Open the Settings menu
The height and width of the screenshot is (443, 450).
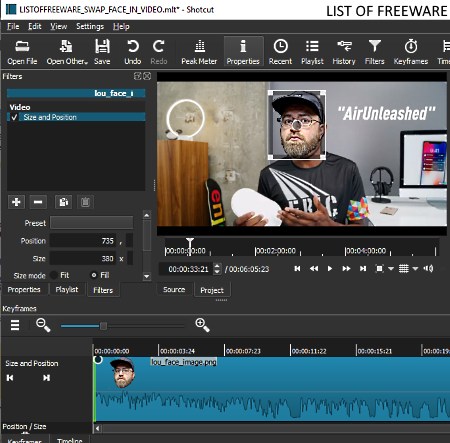point(90,26)
